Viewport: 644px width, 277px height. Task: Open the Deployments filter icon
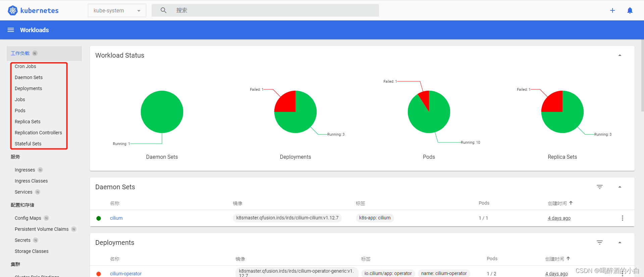600,243
